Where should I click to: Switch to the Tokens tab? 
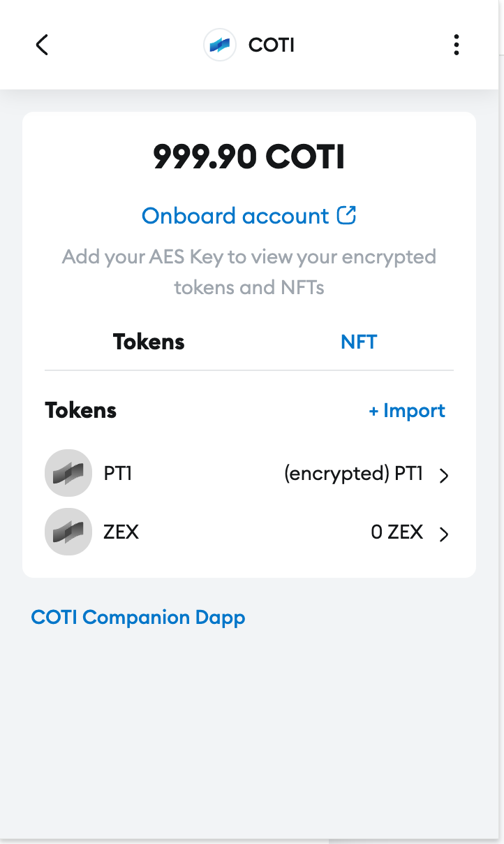(x=149, y=342)
